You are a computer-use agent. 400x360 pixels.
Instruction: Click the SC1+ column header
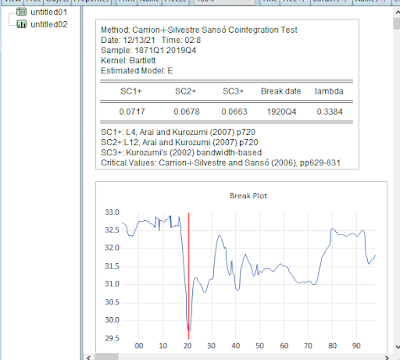[x=131, y=91]
